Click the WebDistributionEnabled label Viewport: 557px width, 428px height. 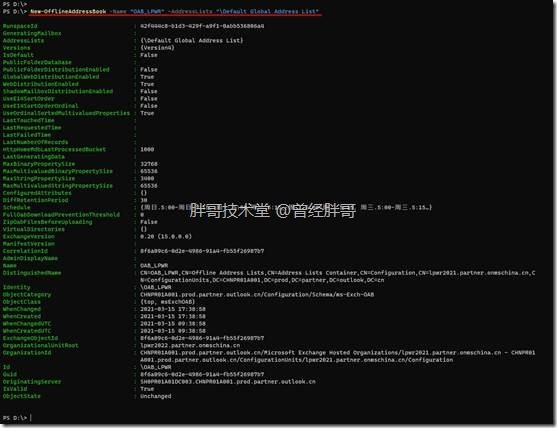pos(41,84)
